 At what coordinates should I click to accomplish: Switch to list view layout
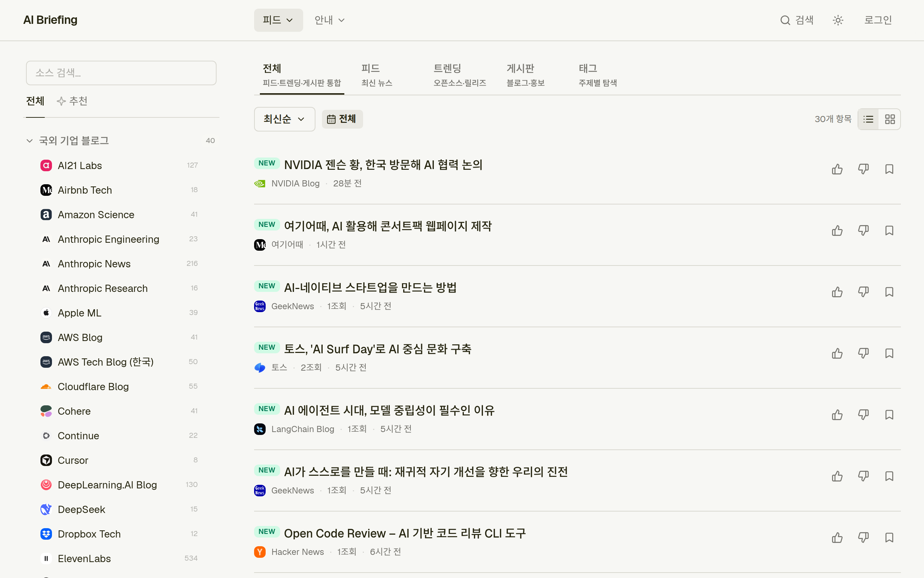(868, 119)
